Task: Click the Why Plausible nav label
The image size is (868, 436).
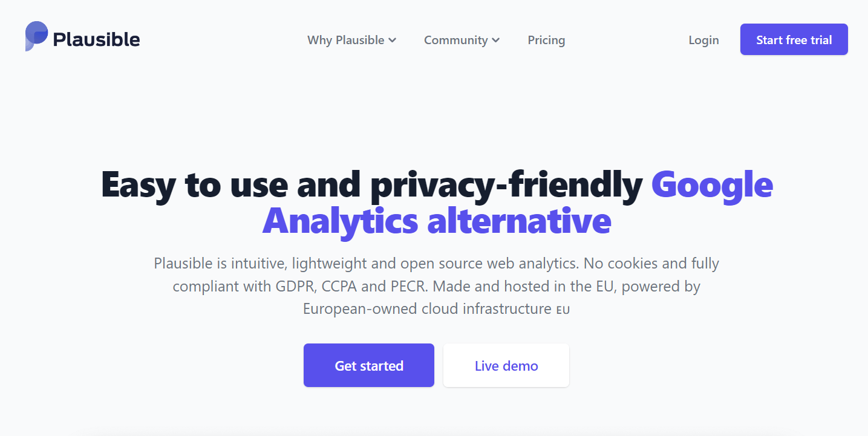Action: (346, 40)
